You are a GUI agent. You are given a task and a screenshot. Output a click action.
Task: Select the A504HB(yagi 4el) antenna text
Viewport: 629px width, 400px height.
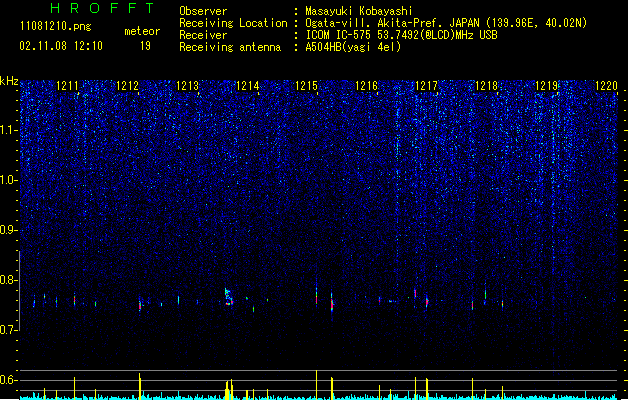pyautogui.click(x=353, y=47)
